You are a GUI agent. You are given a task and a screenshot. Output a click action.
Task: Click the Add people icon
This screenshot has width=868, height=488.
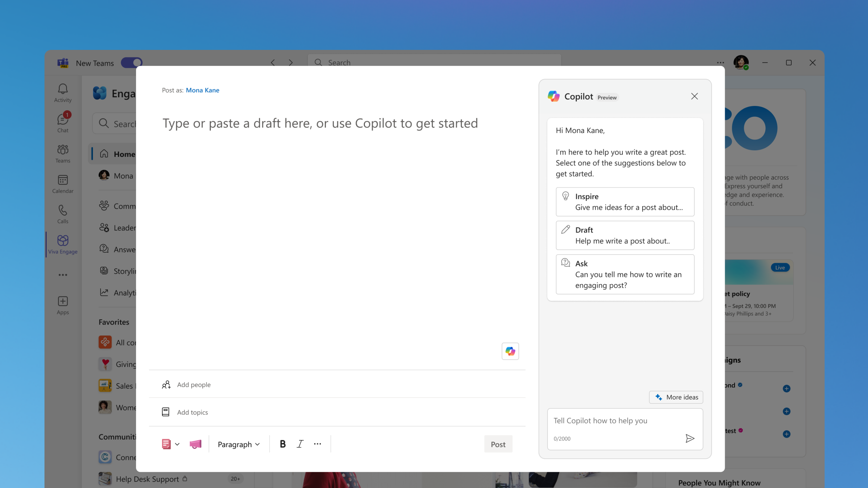(166, 384)
